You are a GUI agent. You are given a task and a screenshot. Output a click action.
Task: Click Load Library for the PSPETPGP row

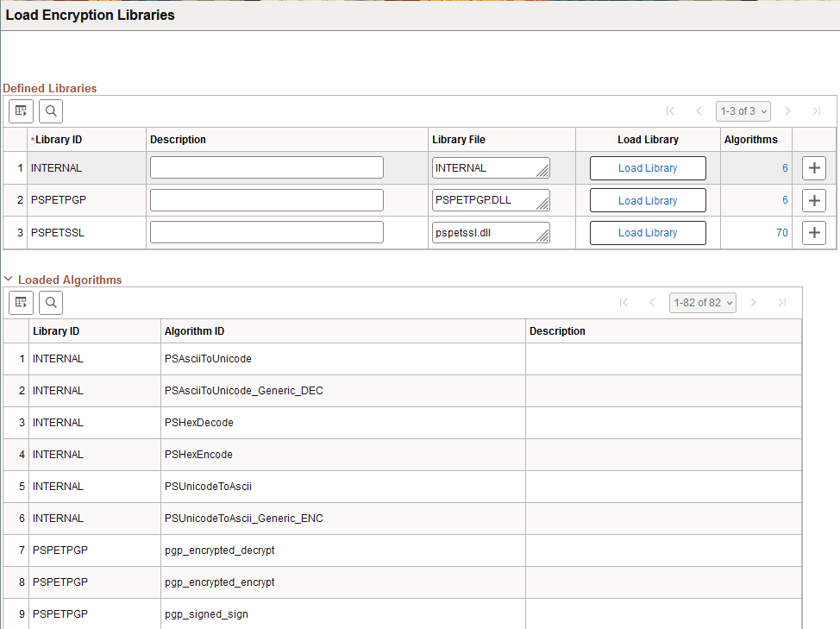coord(648,200)
